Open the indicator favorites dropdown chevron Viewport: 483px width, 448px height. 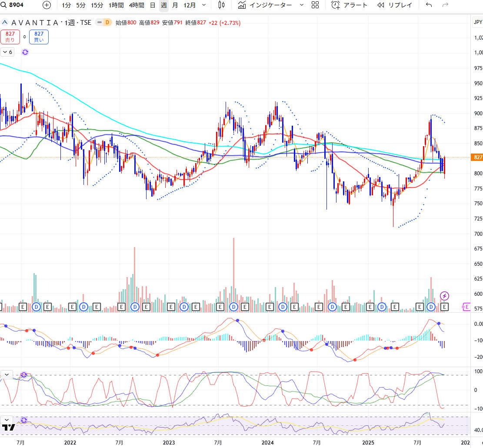point(302,5)
